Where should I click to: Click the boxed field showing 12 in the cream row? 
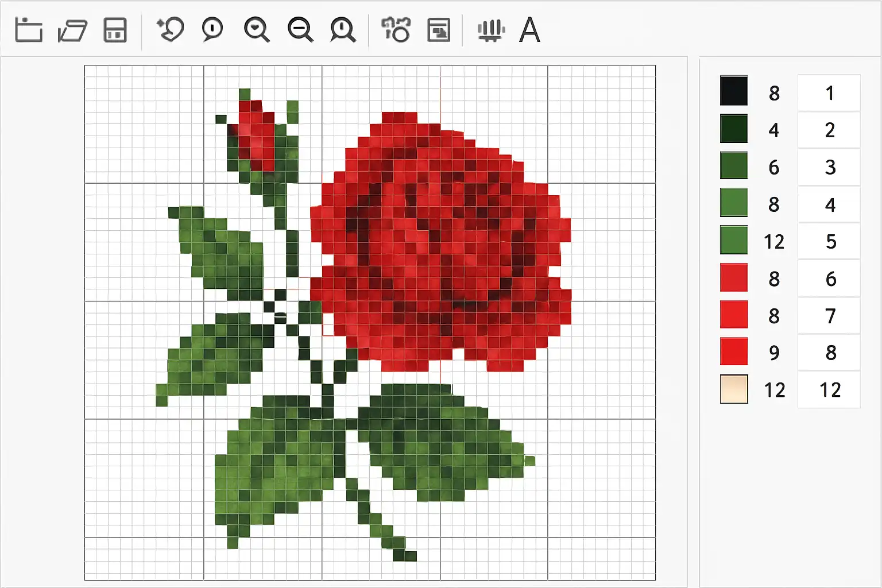coord(829,390)
